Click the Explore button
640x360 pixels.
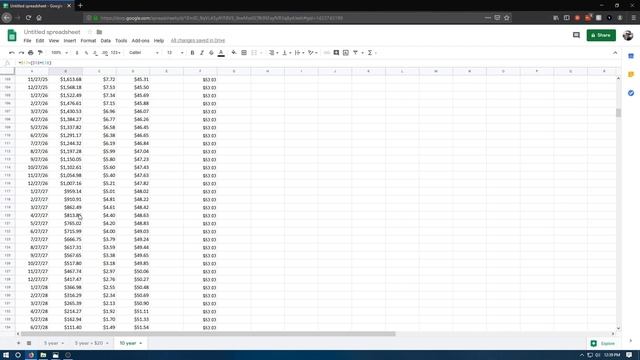click(x=603, y=343)
